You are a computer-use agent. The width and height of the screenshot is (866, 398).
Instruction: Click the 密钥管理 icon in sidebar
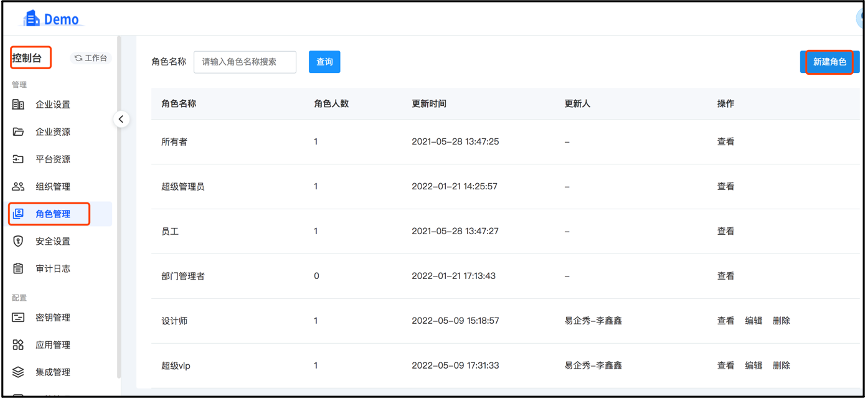click(x=18, y=317)
